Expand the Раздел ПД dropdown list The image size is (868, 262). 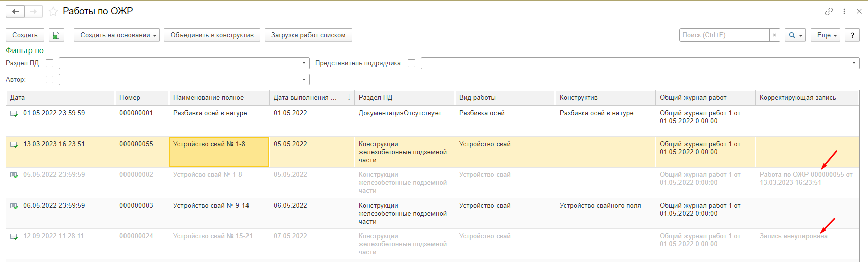(x=304, y=63)
